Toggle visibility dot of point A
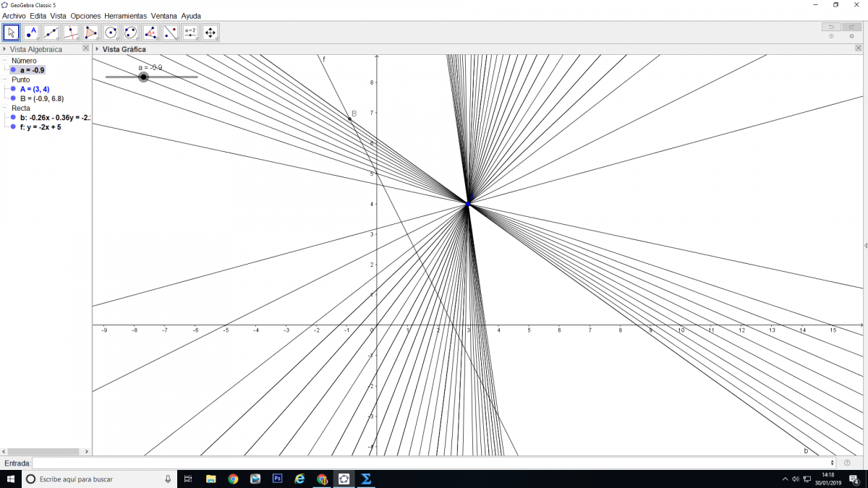The width and height of the screenshot is (868, 488). point(13,89)
